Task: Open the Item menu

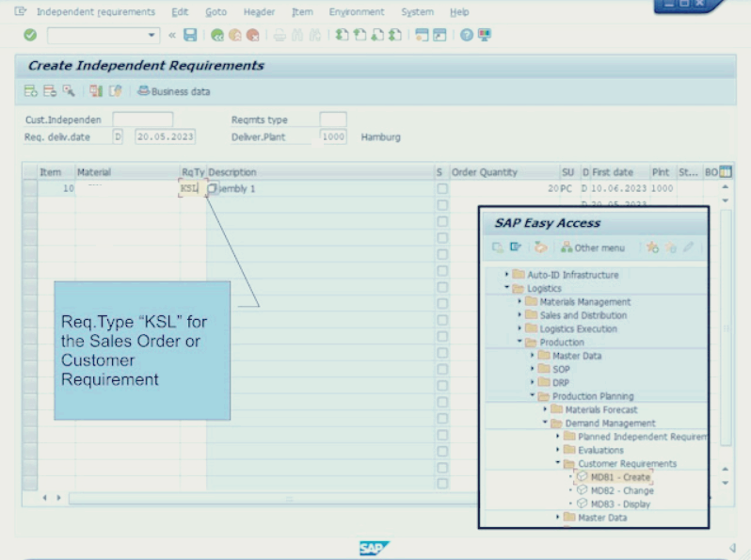Action: coord(302,11)
